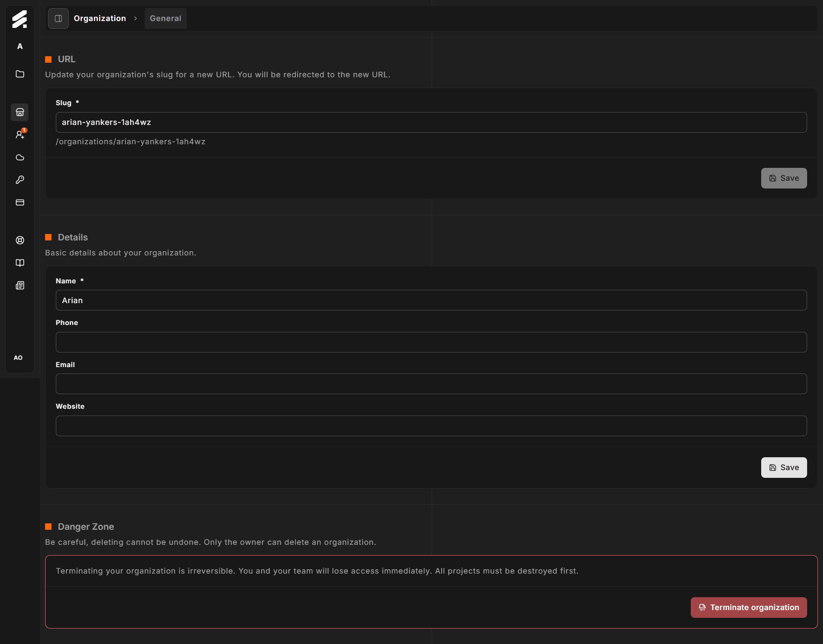Viewport: 823px width, 644px height.
Task: Save the organization Details section
Action: point(784,468)
